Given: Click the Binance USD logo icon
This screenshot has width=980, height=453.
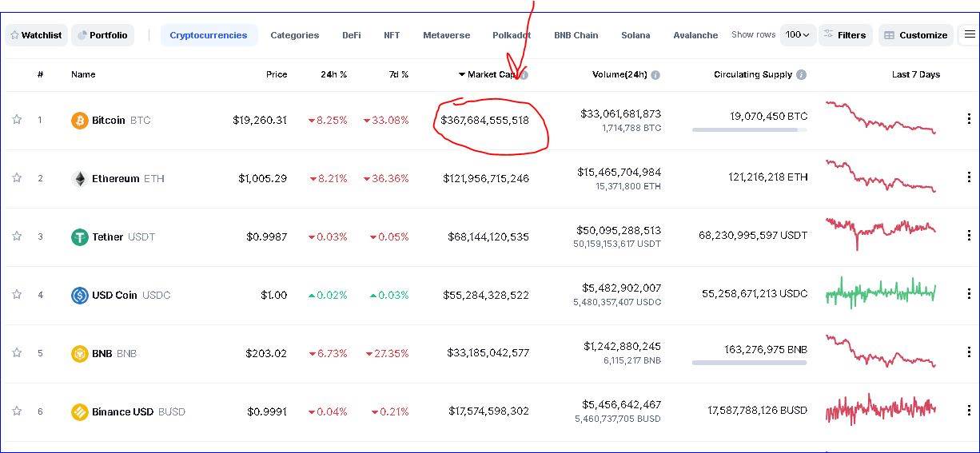Looking at the screenshot, I should click(80, 412).
